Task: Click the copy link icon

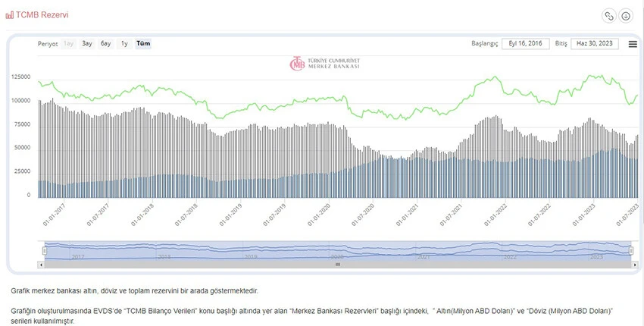Action: pyautogui.click(x=608, y=16)
